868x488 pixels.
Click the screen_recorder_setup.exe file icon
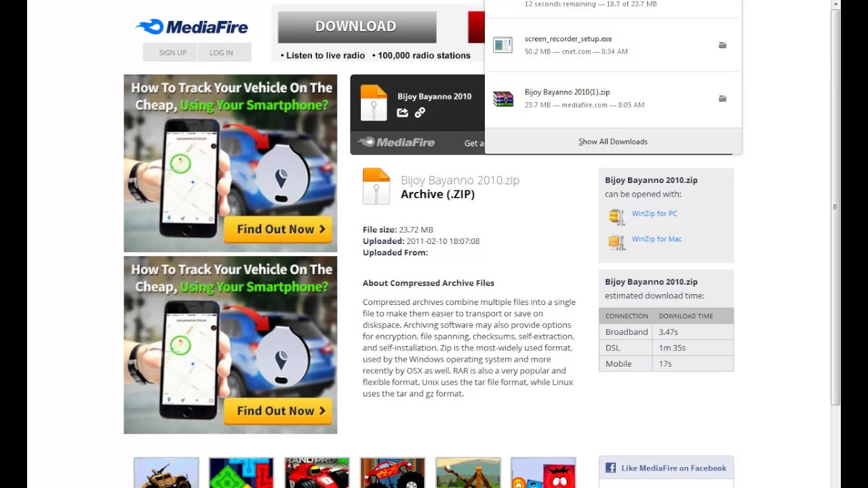coord(503,45)
